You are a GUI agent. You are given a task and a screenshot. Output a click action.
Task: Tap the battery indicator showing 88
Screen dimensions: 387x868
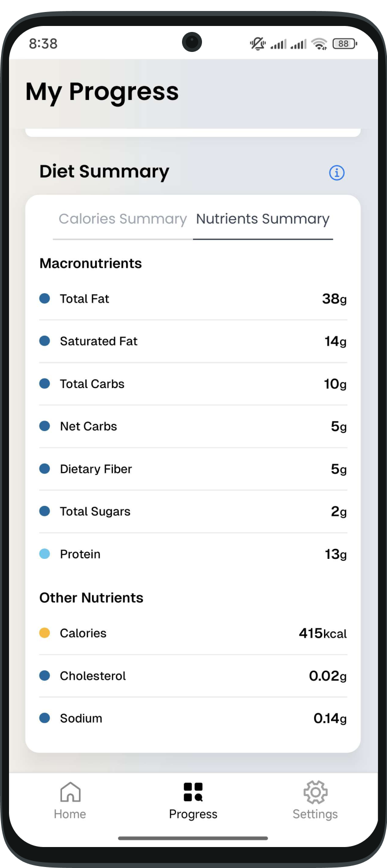click(x=345, y=44)
